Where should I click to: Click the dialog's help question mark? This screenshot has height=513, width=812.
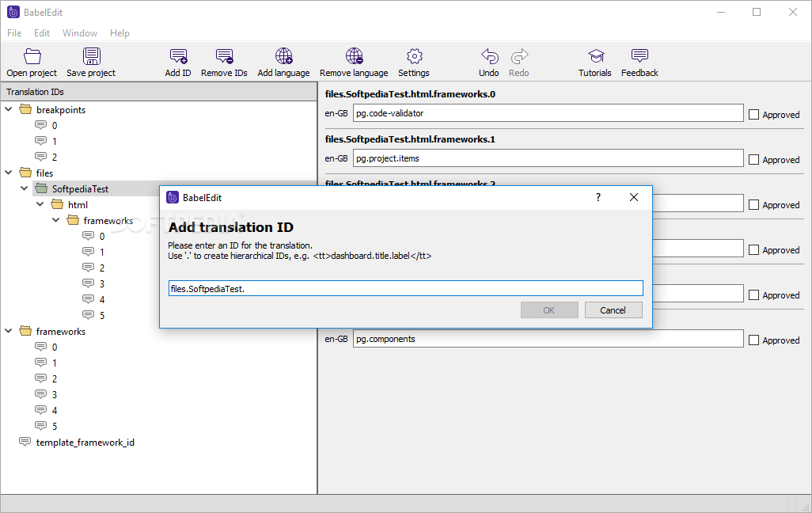tap(598, 197)
